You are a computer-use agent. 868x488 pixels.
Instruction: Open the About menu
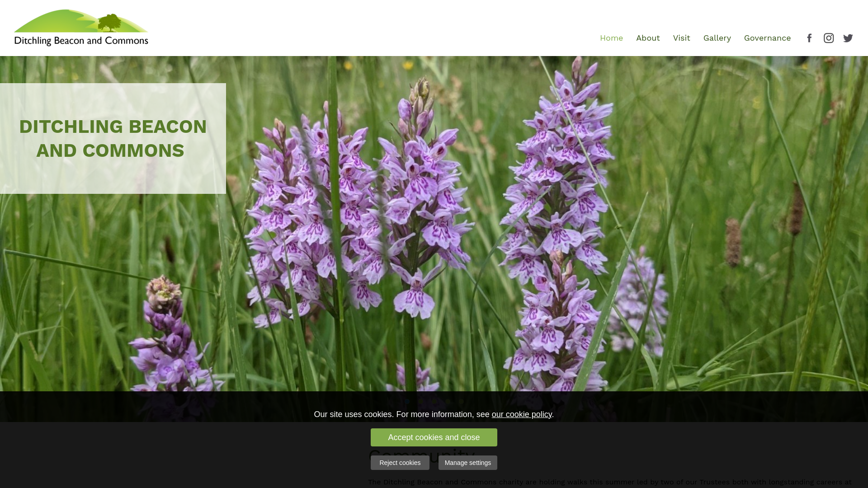pyautogui.click(x=648, y=38)
